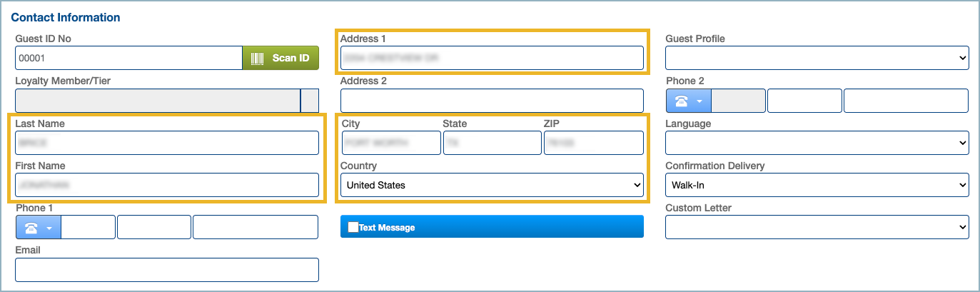This screenshot has height=292, width=980.
Task: Click the Guest ID No field
Action: pos(128,58)
